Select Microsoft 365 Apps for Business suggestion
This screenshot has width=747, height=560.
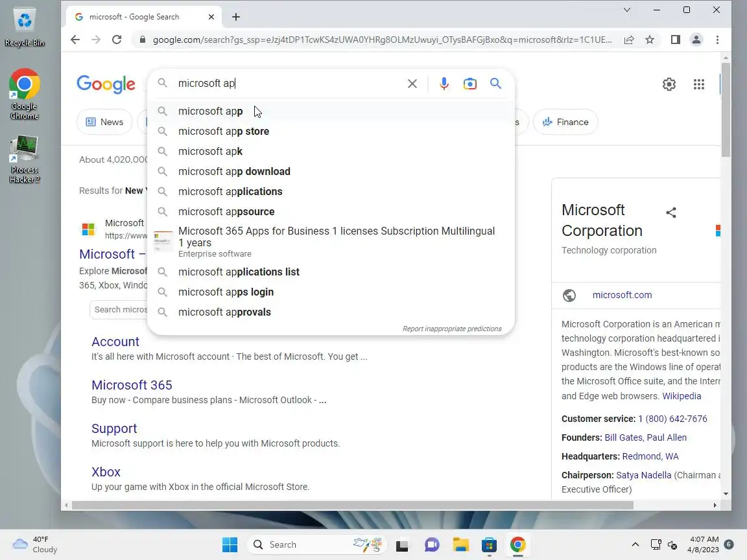(331, 242)
